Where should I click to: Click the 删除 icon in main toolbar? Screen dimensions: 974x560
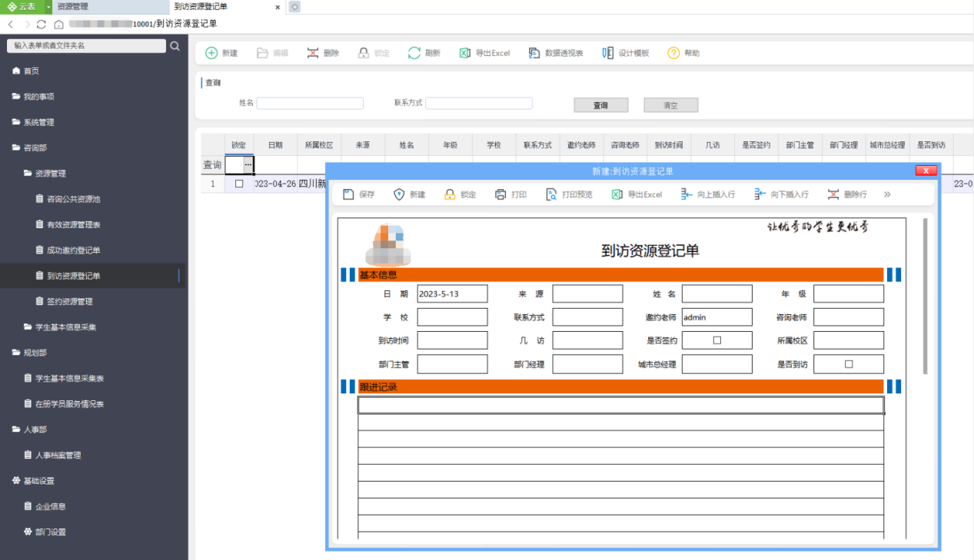point(313,53)
